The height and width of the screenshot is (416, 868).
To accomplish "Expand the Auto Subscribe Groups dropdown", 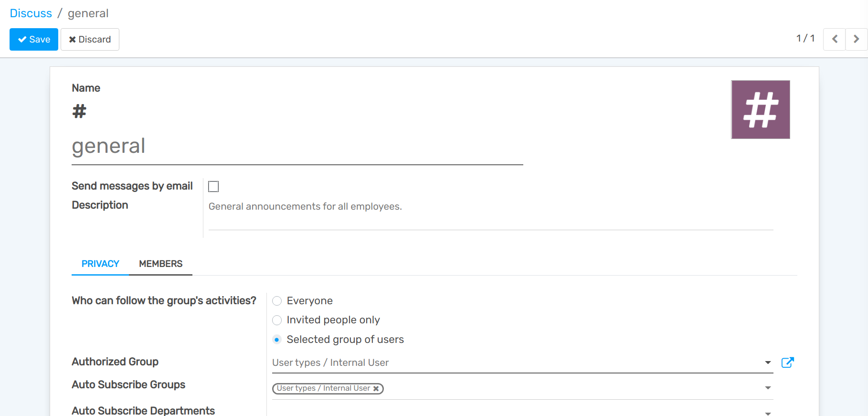I will [x=768, y=388].
